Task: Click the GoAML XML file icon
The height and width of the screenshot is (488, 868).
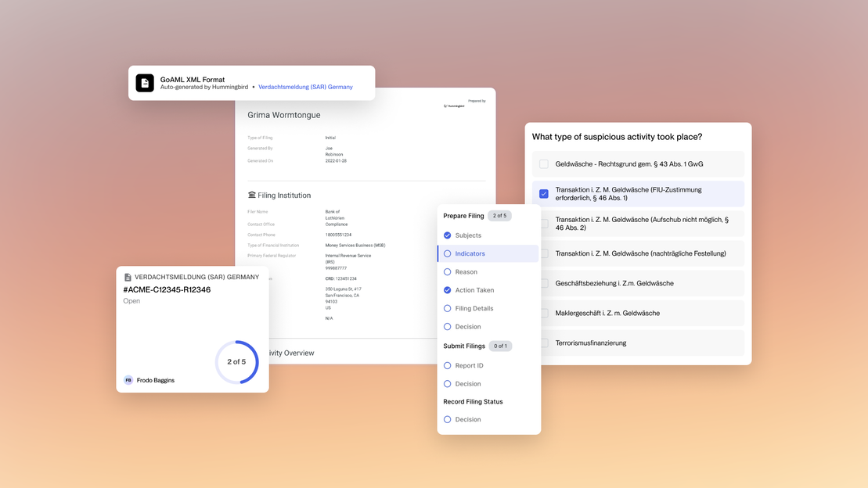Action: 145,83
